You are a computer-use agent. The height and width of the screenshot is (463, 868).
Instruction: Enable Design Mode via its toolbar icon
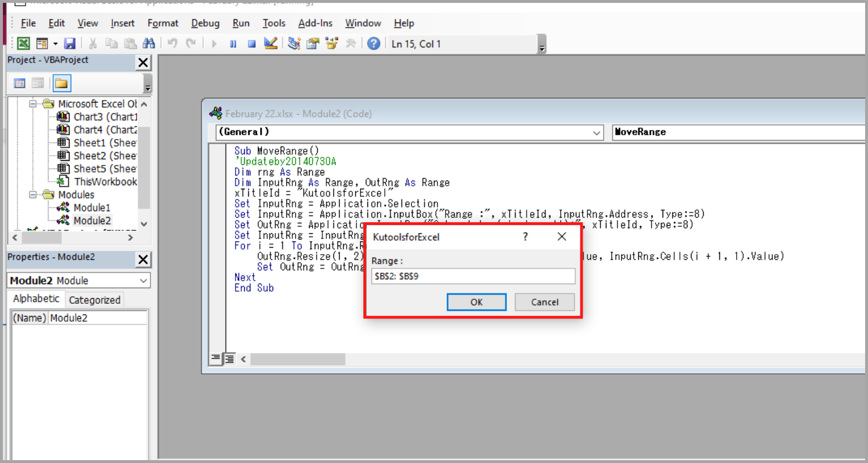pos(270,43)
